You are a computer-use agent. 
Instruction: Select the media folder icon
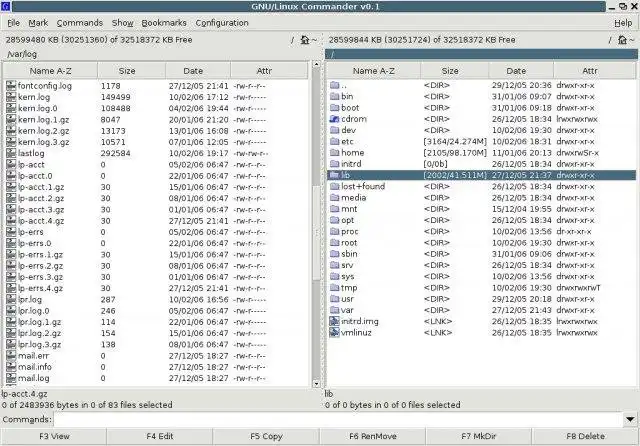[x=334, y=197]
